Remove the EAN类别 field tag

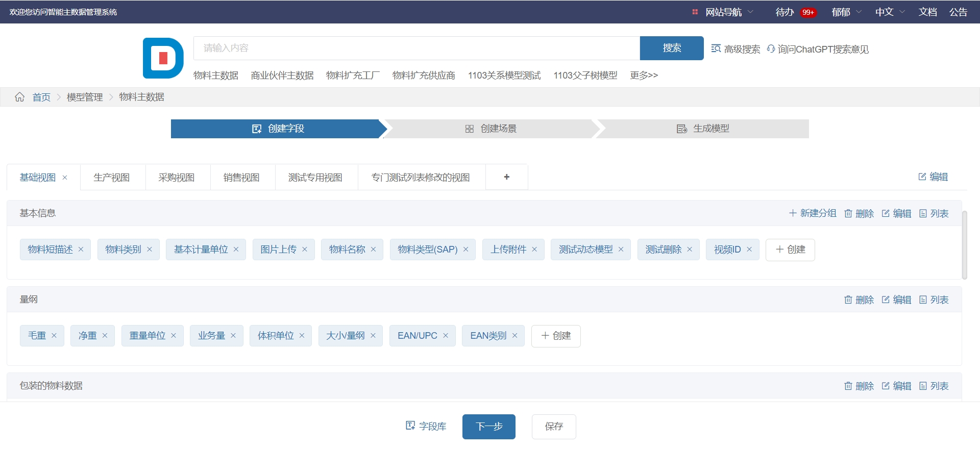[x=514, y=336]
